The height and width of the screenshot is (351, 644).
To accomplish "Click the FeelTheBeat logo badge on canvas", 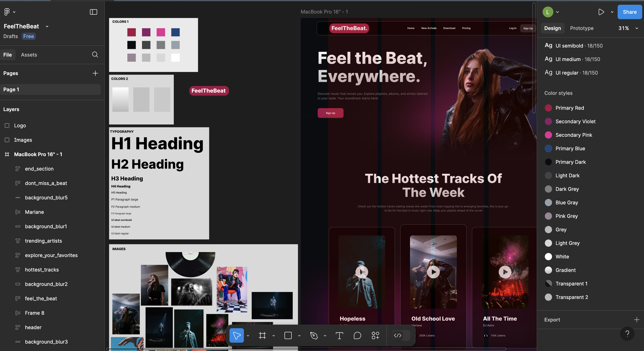I will (209, 91).
